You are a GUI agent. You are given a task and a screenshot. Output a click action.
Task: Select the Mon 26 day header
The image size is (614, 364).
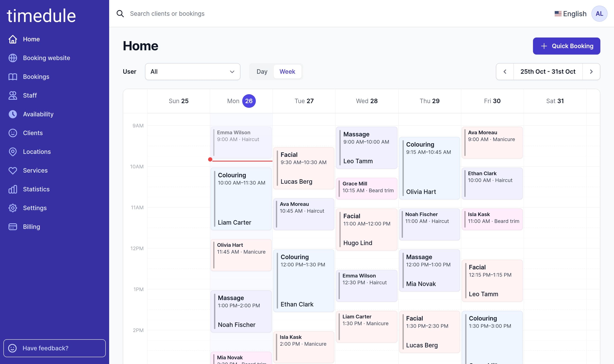click(x=241, y=101)
